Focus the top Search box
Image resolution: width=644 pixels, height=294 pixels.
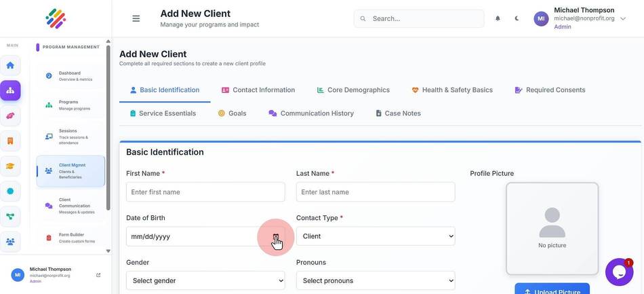click(419, 18)
